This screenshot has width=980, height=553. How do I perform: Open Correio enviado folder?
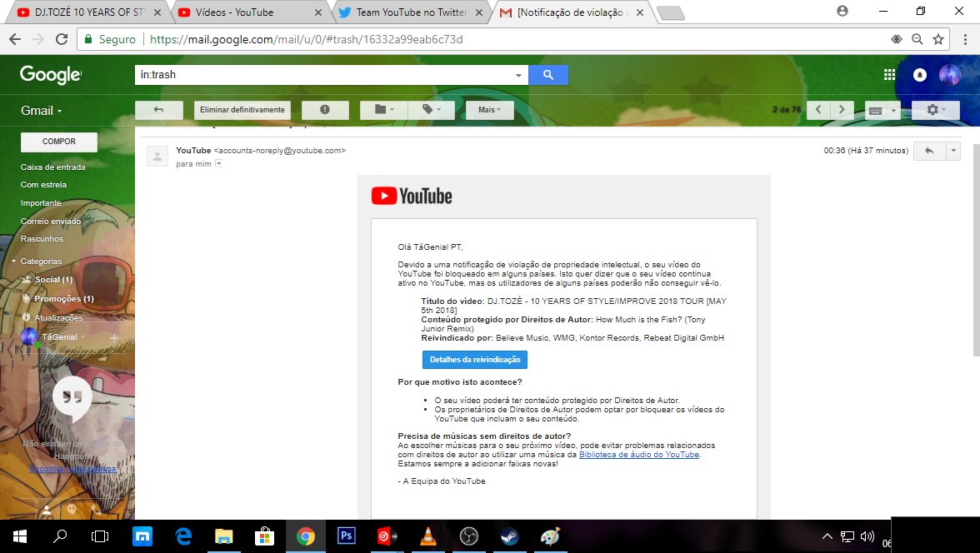coord(51,222)
